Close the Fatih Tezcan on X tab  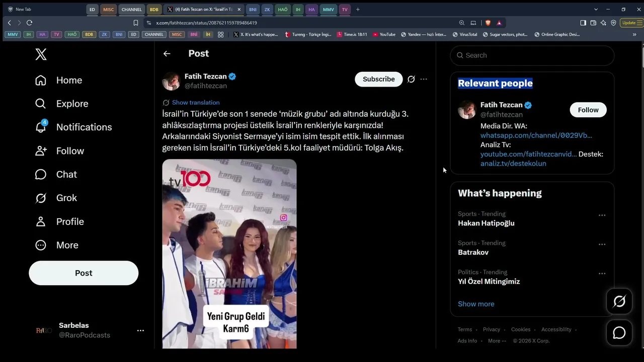pos(239,10)
